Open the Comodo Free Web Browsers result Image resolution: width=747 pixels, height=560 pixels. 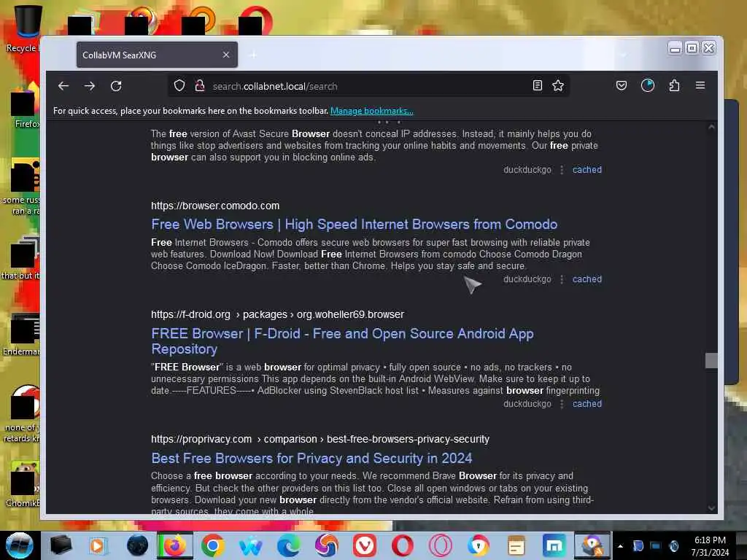pyautogui.click(x=354, y=225)
